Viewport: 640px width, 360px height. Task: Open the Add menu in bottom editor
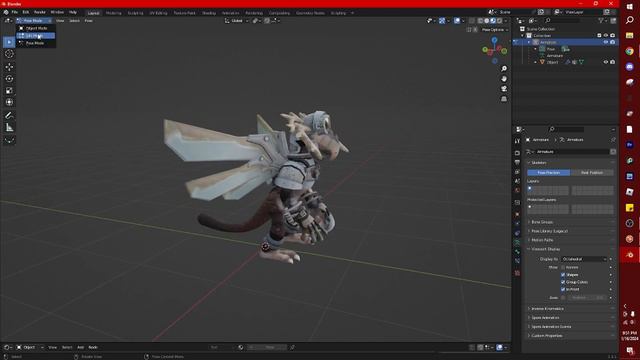tap(80, 347)
